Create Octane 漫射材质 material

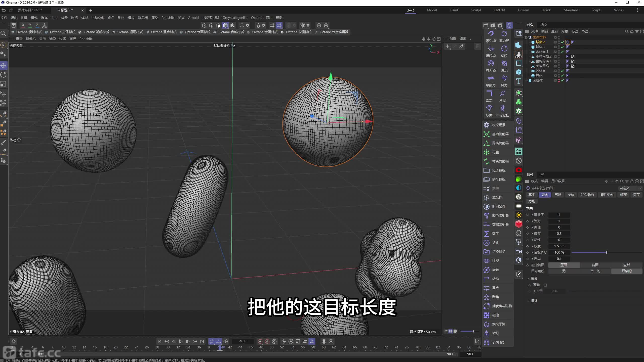click(x=26, y=32)
